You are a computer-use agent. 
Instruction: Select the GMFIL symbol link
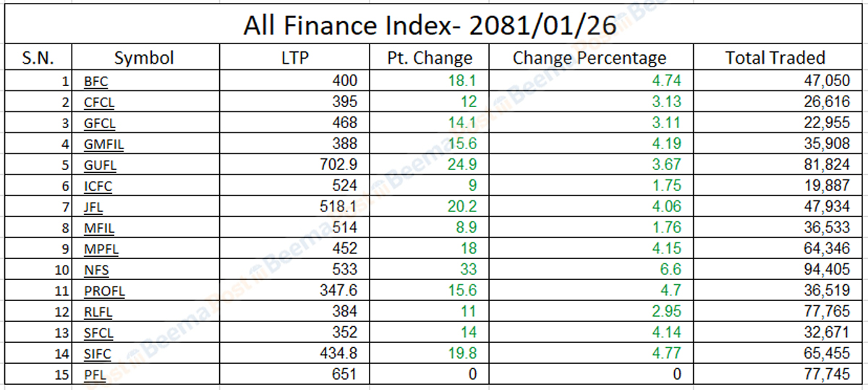[103, 145]
